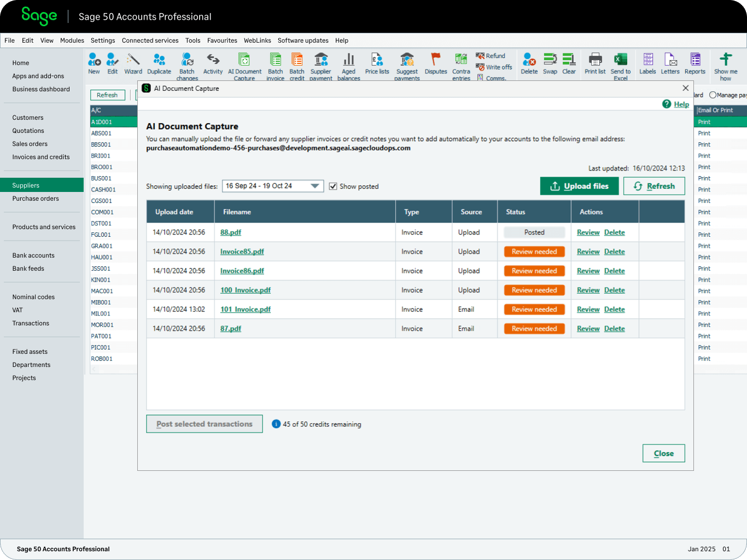
Task: Select the Aged balances icon
Action: click(x=348, y=61)
